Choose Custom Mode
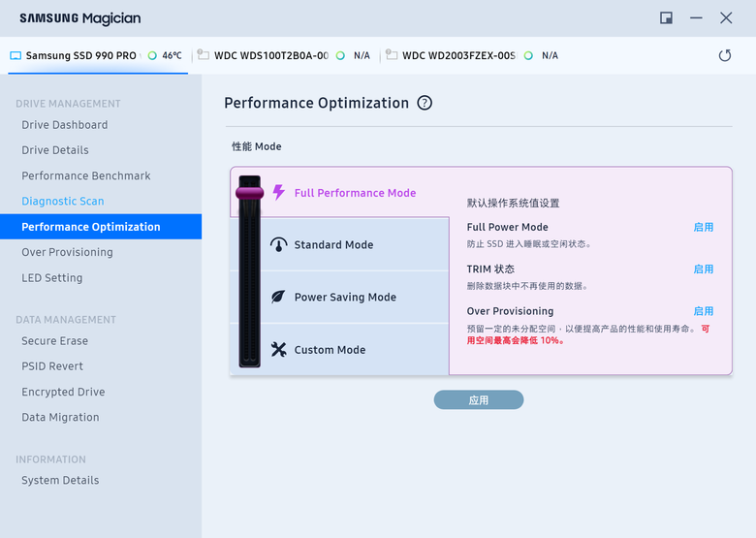The height and width of the screenshot is (538, 756). coord(330,350)
